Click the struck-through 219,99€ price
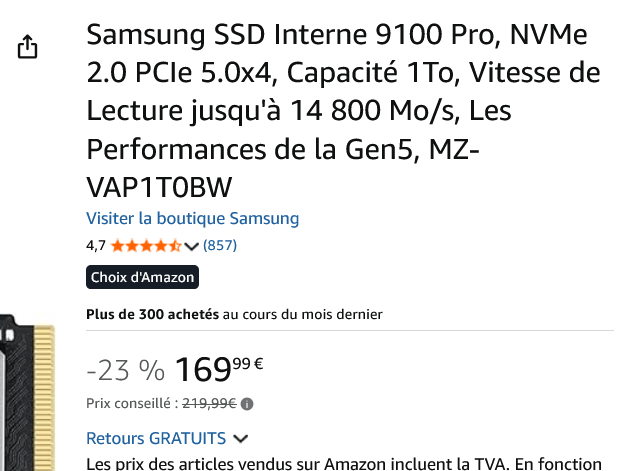The width and height of the screenshot is (636, 471). tap(210, 404)
